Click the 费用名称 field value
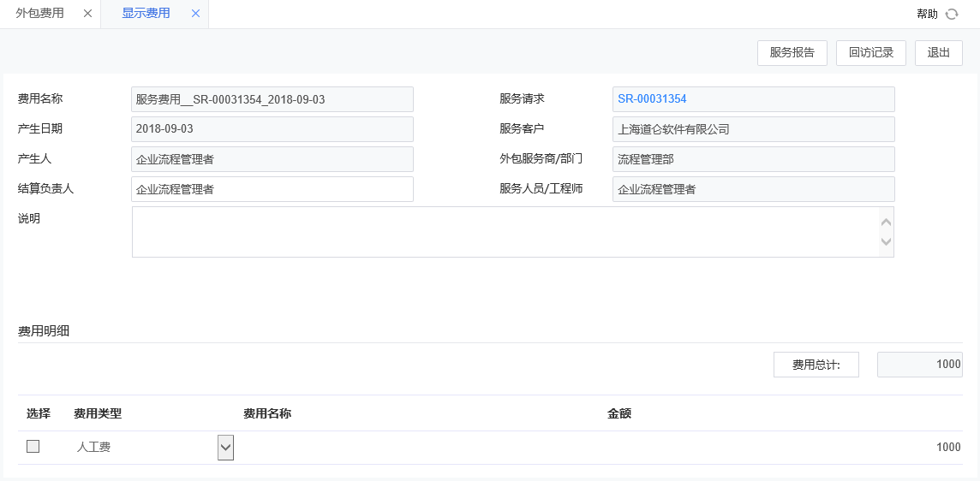980x481 pixels. click(x=272, y=99)
